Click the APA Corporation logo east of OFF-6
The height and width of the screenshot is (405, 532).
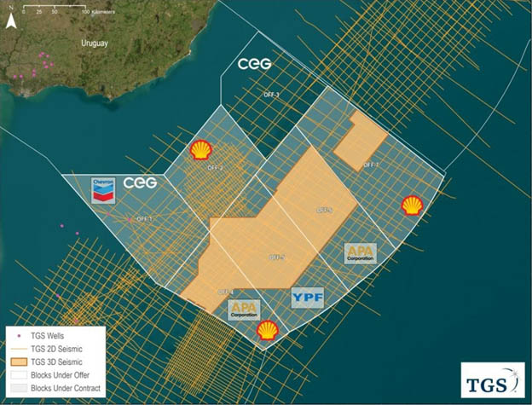(x=361, y=253)
